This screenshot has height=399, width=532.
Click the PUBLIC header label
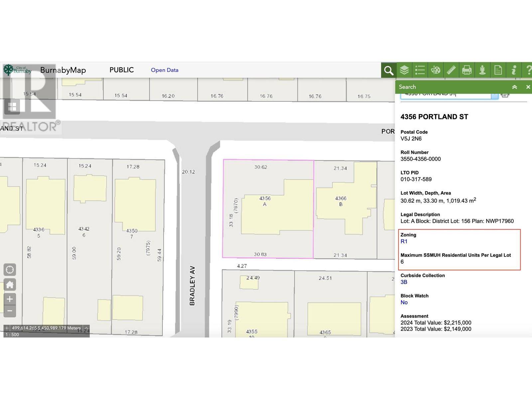122,70
